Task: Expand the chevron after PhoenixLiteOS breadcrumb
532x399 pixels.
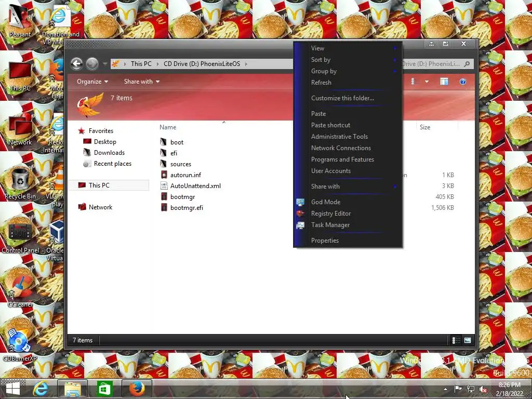Action: pyautogui.click(x=246, y=64)
